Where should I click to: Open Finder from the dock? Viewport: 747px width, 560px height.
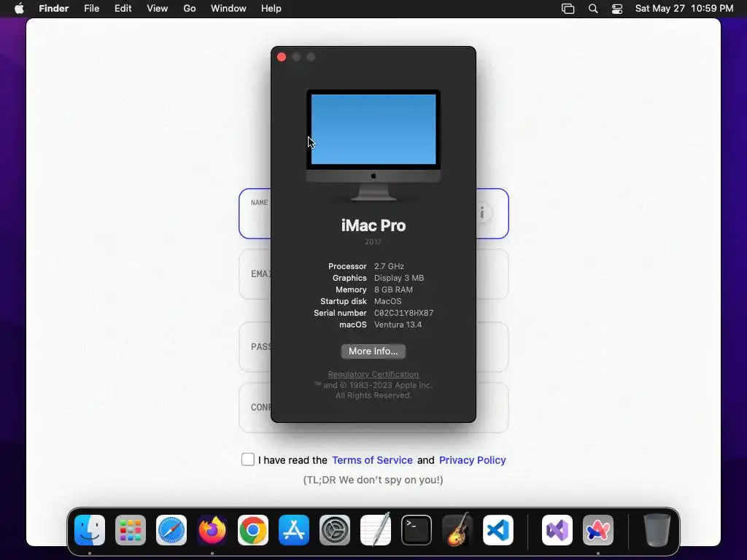(90, 530)
